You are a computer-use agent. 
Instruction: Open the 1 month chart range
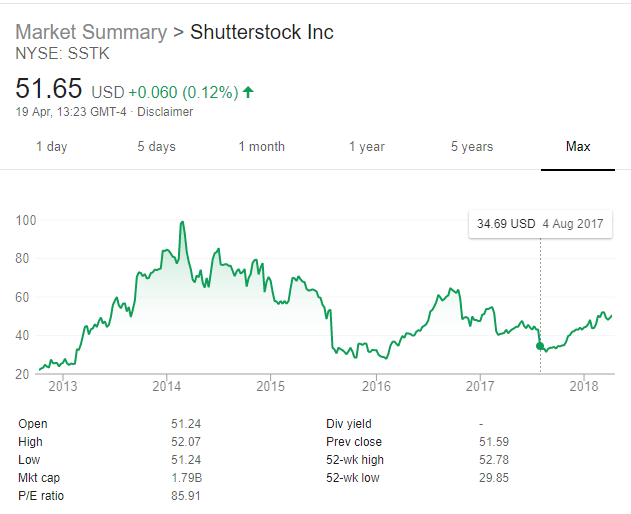pos(261,147)
